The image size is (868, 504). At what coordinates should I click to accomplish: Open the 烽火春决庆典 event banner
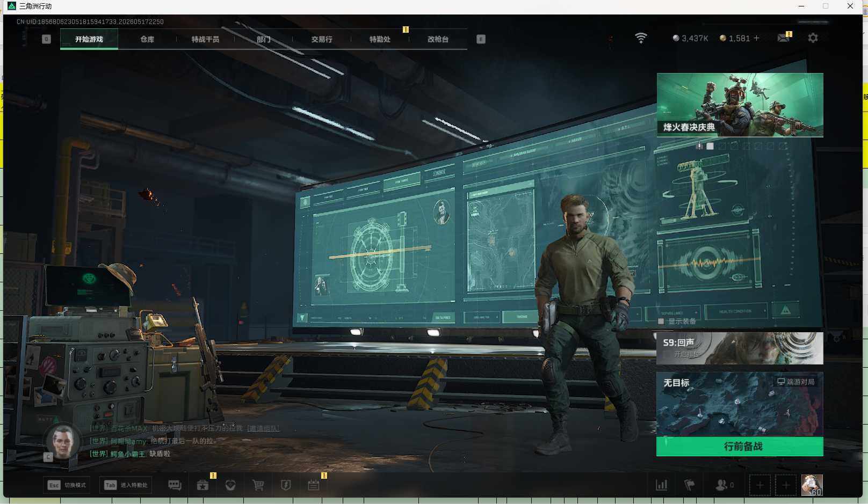pos(740,105)
